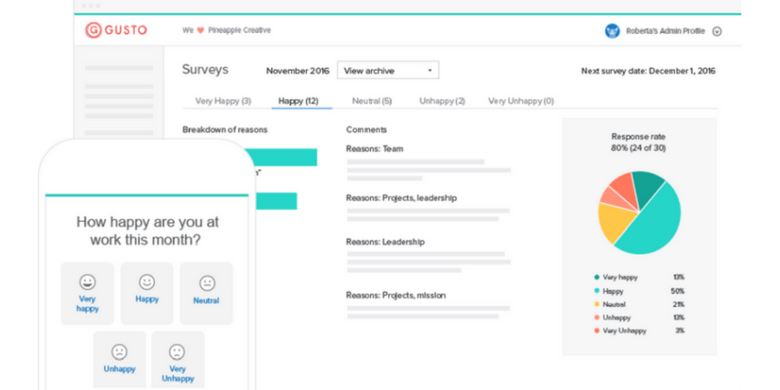The width and height of the screenshot is (780, 390).
Task: Click the Neutral legend color dot
Action: coord(596,304)
